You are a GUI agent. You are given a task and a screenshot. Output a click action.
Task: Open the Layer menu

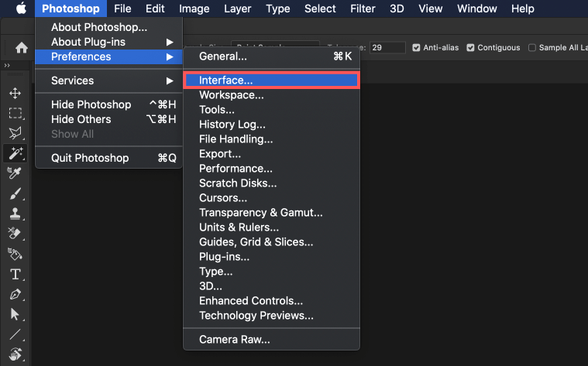tap(237, 9)
